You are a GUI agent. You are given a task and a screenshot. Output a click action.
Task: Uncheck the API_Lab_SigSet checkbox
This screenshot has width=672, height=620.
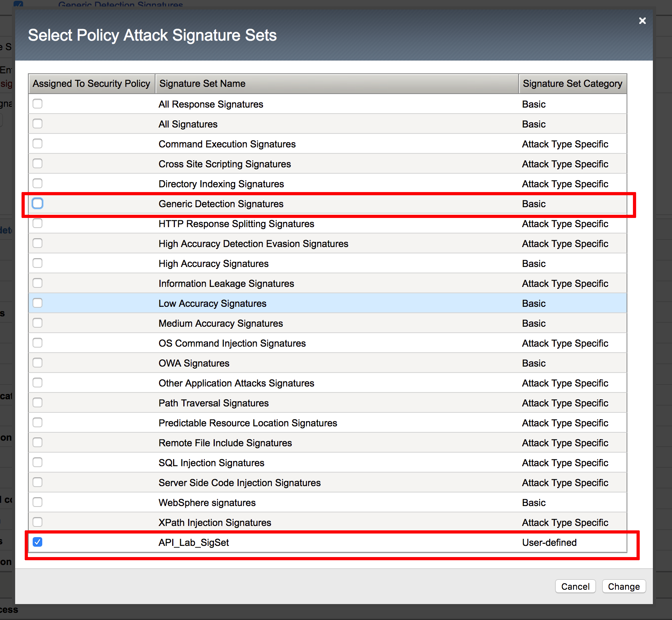37,542
